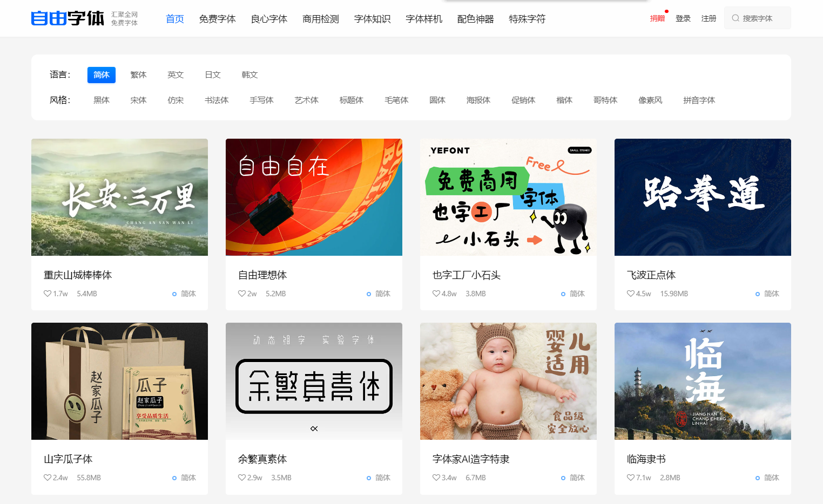823x504 pixels.
Task: Click the heart icon on 字体家AI造字特隶
Action: 435,477
